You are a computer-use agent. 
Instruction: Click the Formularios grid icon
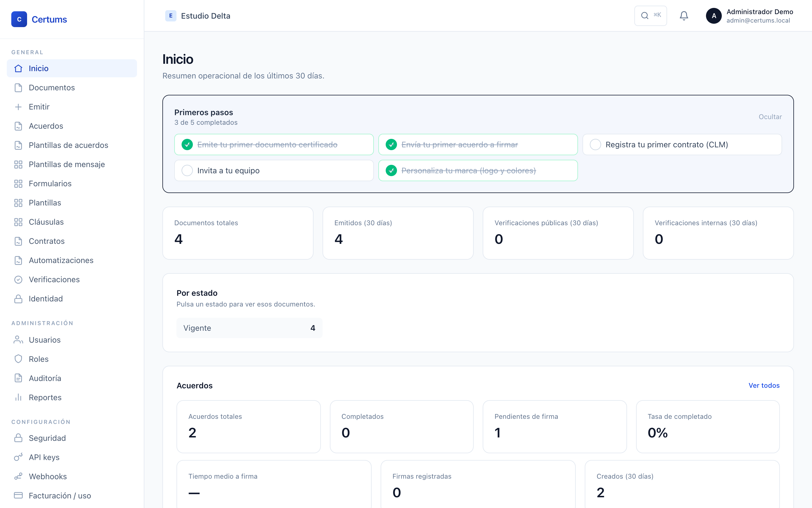pyautogui.click(x=18, y=183)
